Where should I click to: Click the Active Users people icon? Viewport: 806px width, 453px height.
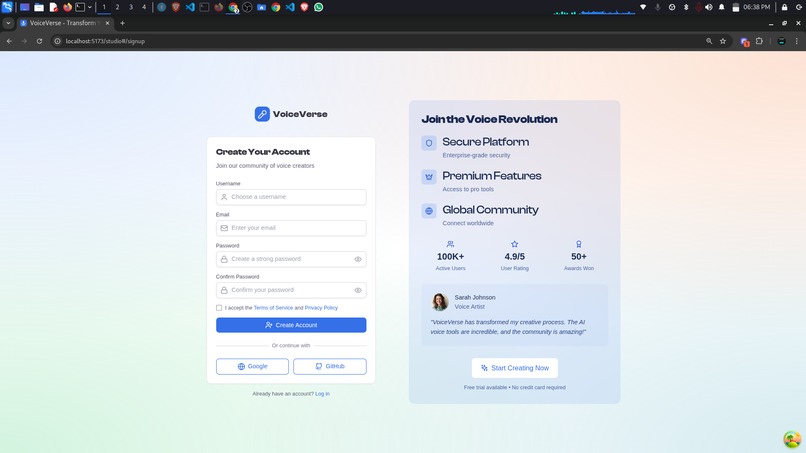[x=450, y=244]
